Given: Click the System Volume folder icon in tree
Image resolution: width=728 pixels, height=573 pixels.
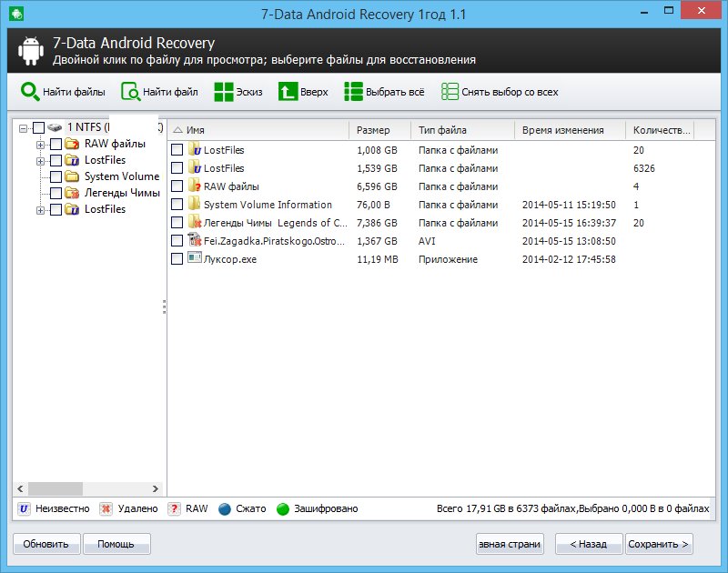Looking at the screenshot, I should [72, 176].
